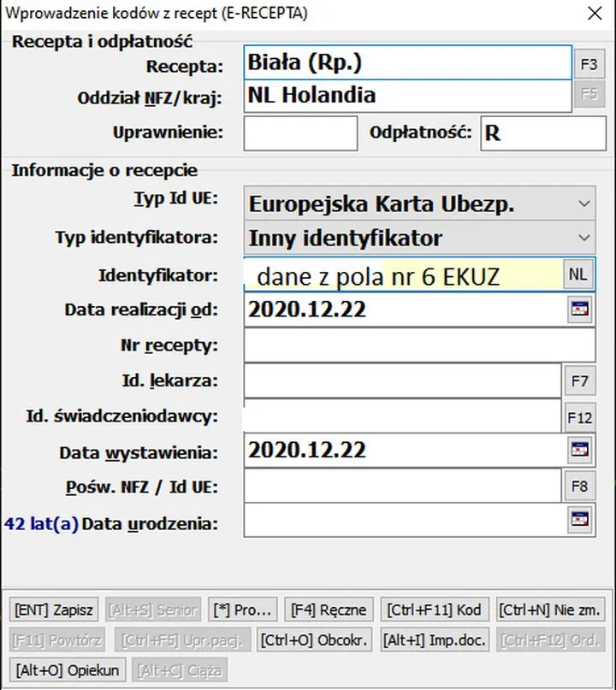Expand the Typ Id UE dropdown

pos(584,204)
